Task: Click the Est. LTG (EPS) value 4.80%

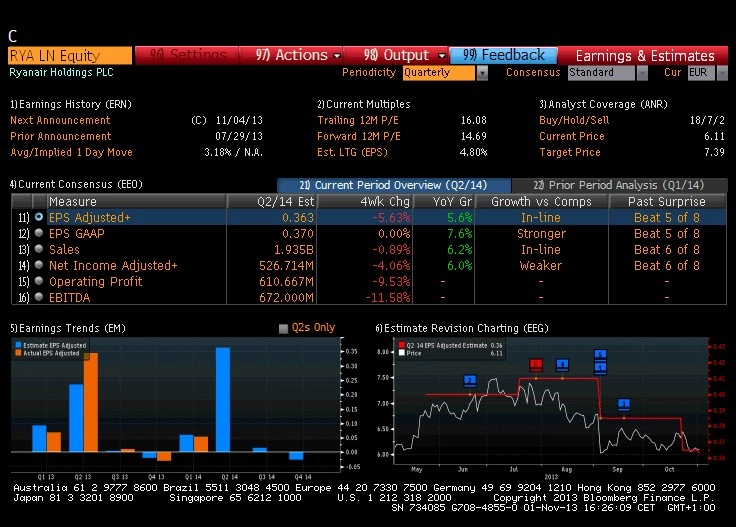Action: click(474, 152)
